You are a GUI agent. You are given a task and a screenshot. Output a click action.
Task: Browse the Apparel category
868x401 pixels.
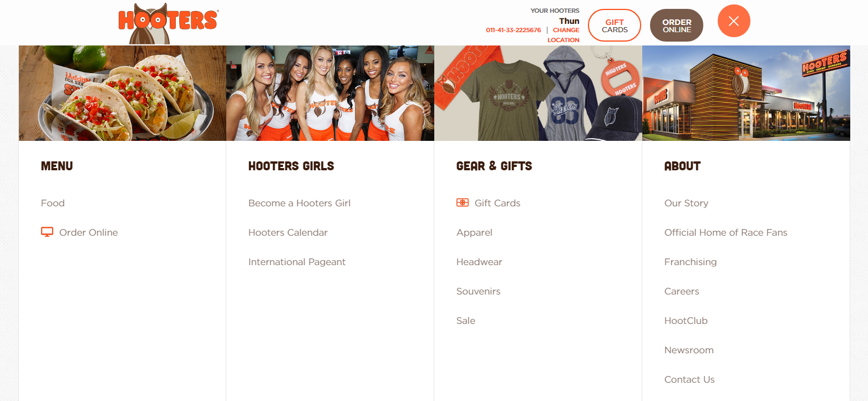click(x=474, y=232)
